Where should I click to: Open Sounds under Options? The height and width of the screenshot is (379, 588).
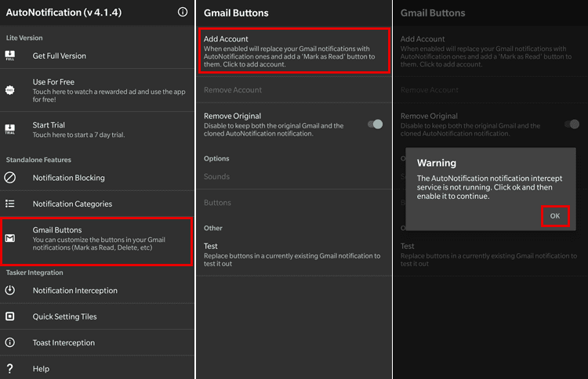pyautogui.click(x=294, y=176)
